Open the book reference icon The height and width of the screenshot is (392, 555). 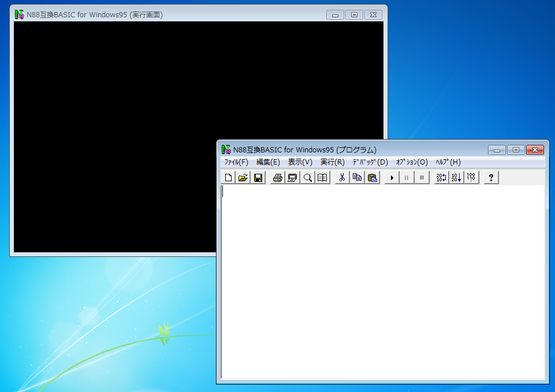(x=322, y=178)
